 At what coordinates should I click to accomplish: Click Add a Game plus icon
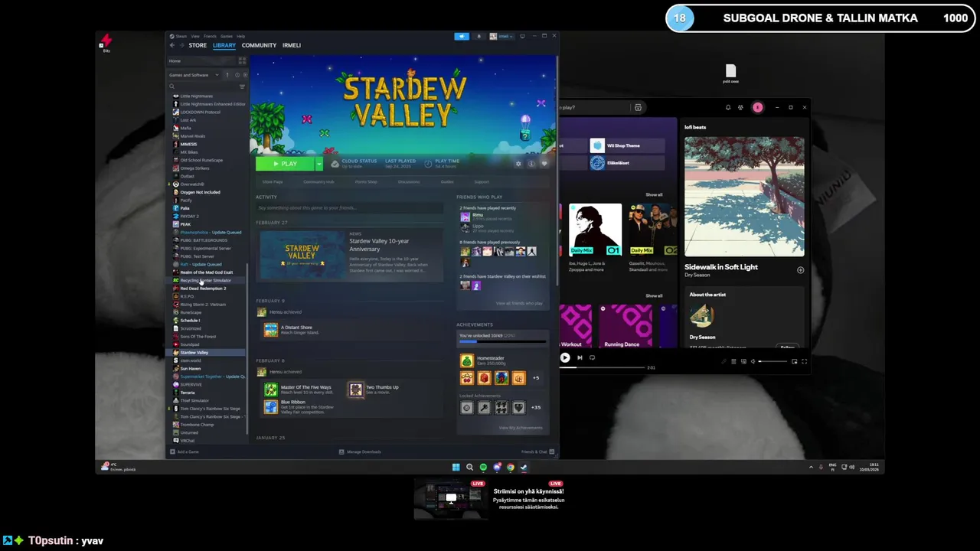click(x=172, y=452)
